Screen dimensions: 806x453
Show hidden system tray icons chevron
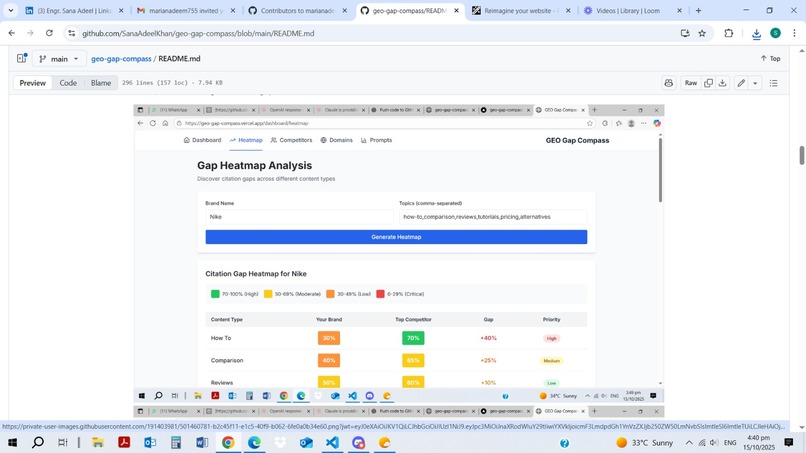click(x=689, y=443)
